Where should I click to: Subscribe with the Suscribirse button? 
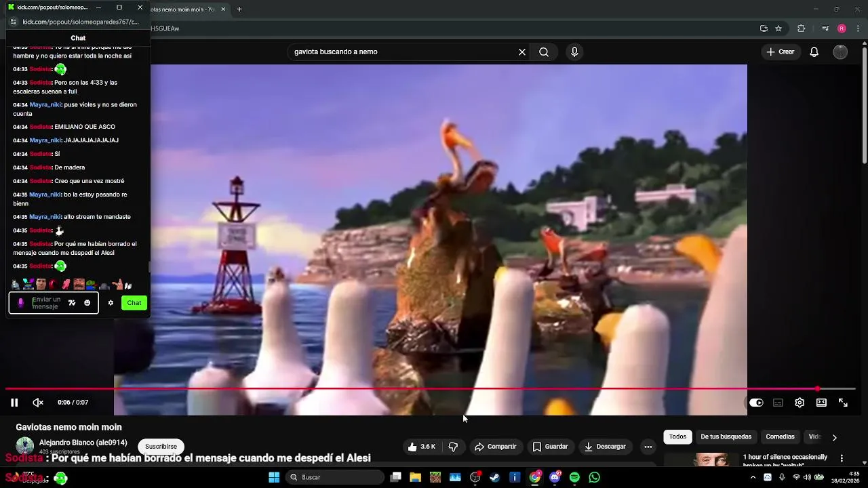[161, 447]
